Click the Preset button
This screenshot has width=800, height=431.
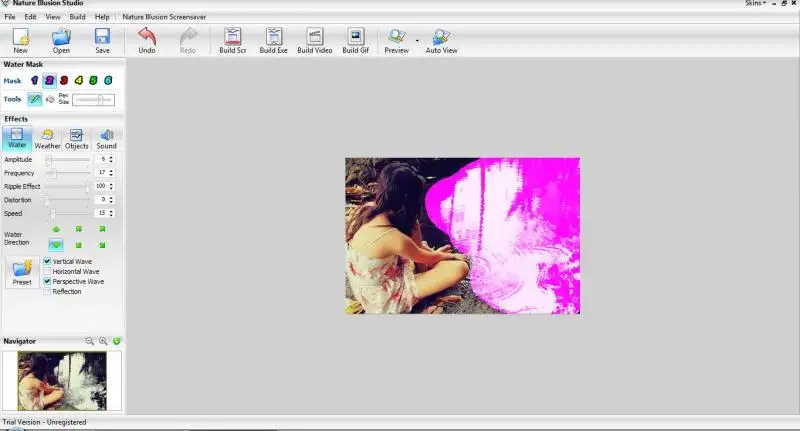coord(22,272)
